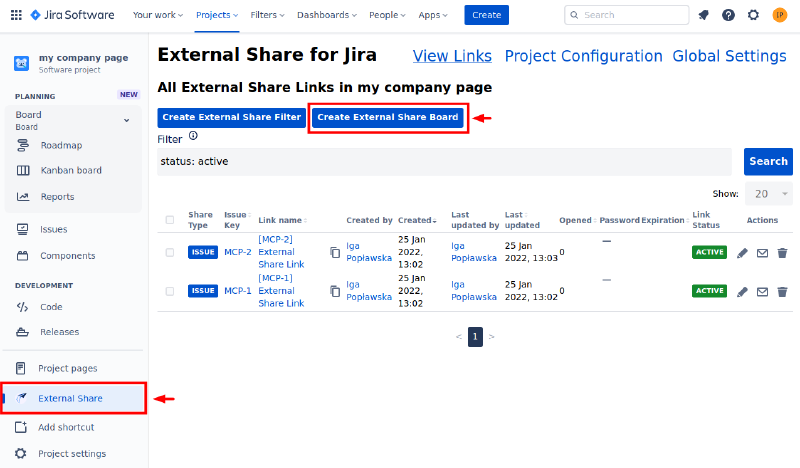The width and height of the screenshot is (800, 468).
Task: Open the Projects dropdown menu
Action: pyautogui.click(x=217, y=15)
